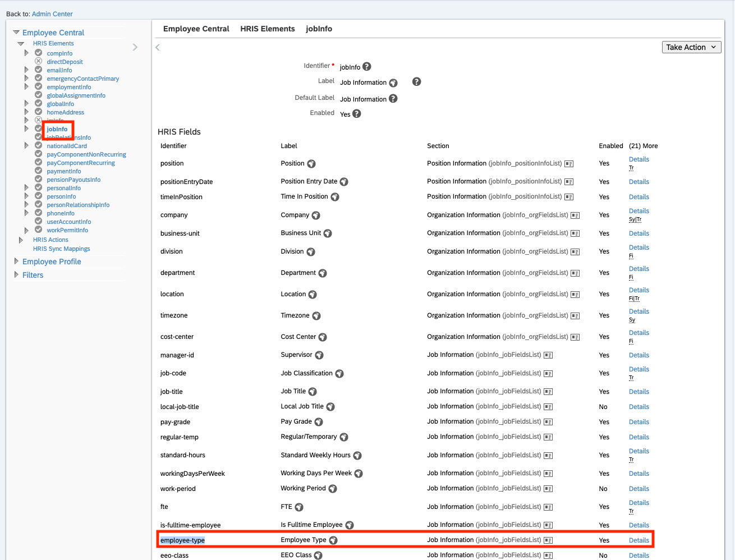Open translations globe for Job Information label
The image size is (735, 560).
click(393, 83)
